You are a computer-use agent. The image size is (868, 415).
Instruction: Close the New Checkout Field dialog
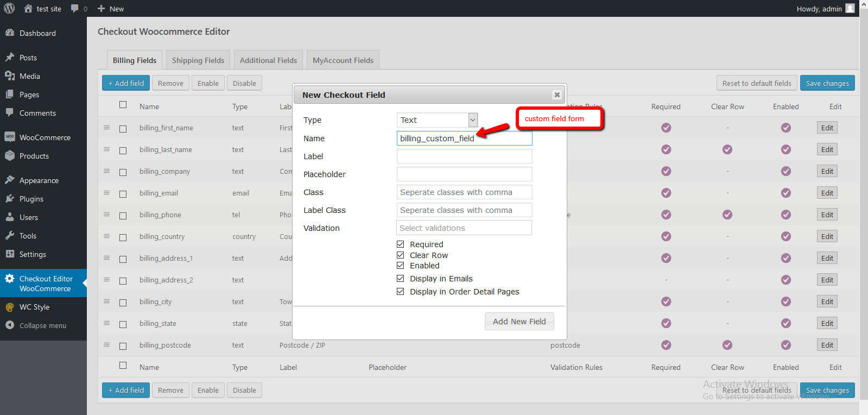click(x=557, y=95)
